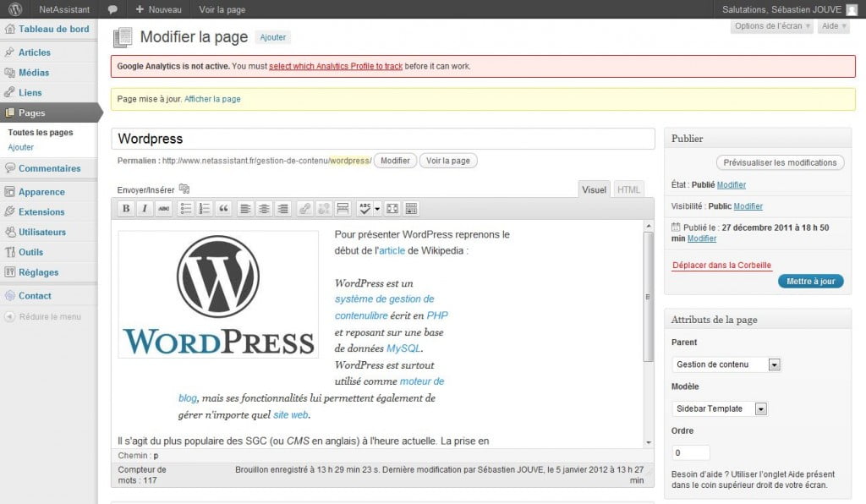Click the Utilisateurs sidebar icon
866x504 pixels.
coord(9,232)
